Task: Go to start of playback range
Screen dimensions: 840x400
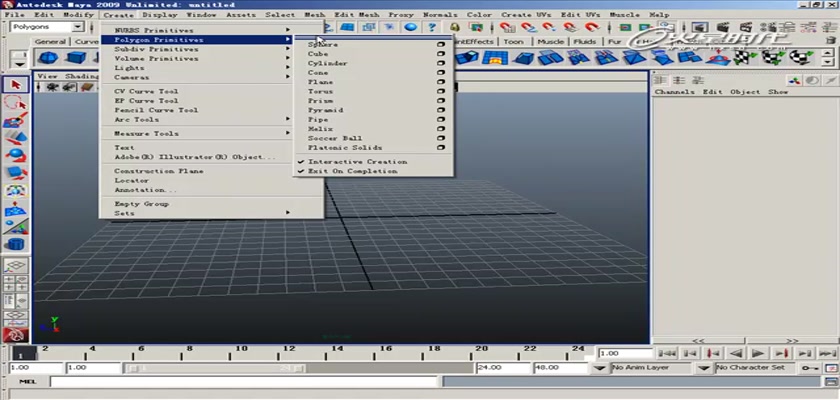Action: click(x=667, y=353)
